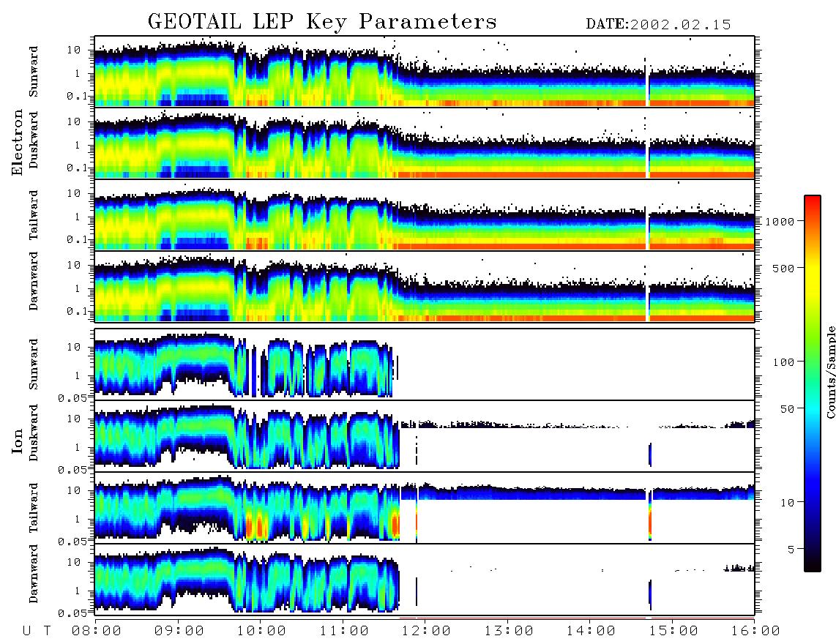This screenshot has height=644, width=836.
Task: Click the "15:00" time tick label
Action: 673,632
